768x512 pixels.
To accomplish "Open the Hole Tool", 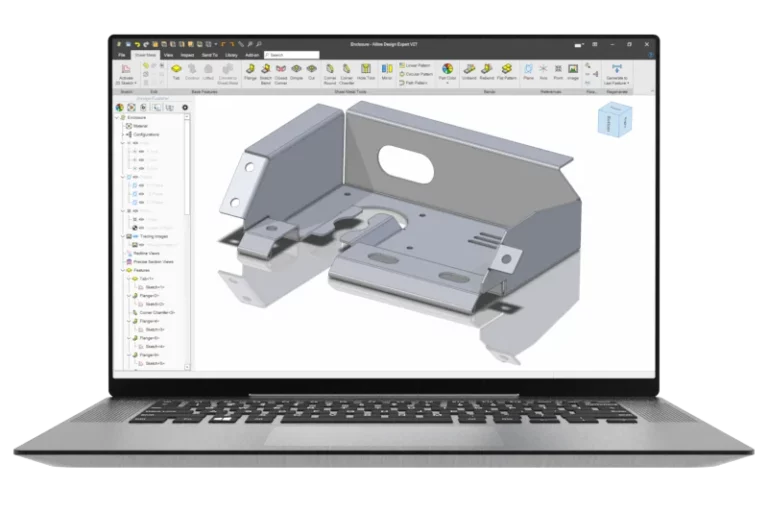I will click(366, 72).
